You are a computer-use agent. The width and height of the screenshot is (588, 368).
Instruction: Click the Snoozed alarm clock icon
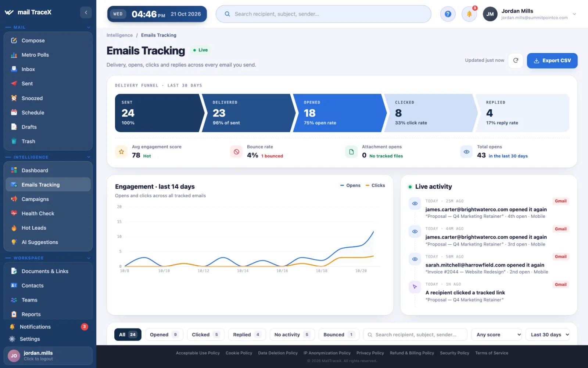pyautogui.click(x=14, y=98)
